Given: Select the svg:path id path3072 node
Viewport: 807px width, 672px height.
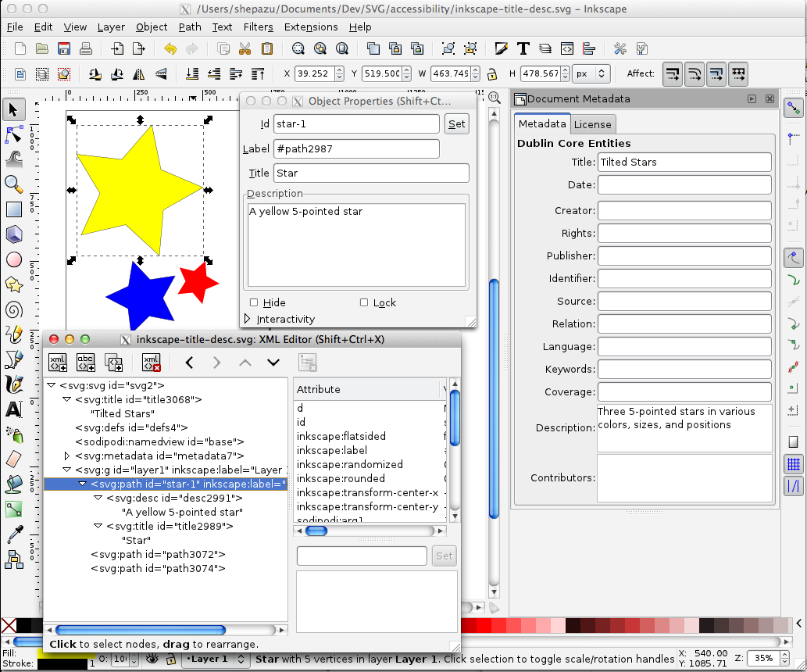Looking at the screenshot, I should (x=158, y=554).
